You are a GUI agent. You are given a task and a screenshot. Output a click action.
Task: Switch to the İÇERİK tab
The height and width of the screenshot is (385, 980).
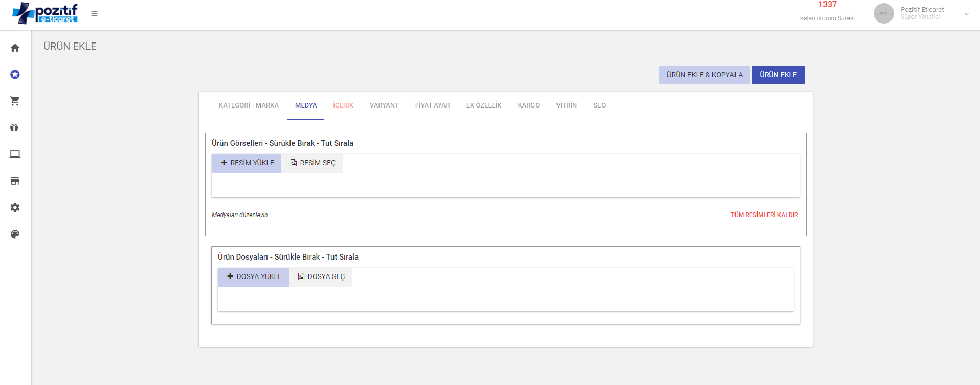343,105
